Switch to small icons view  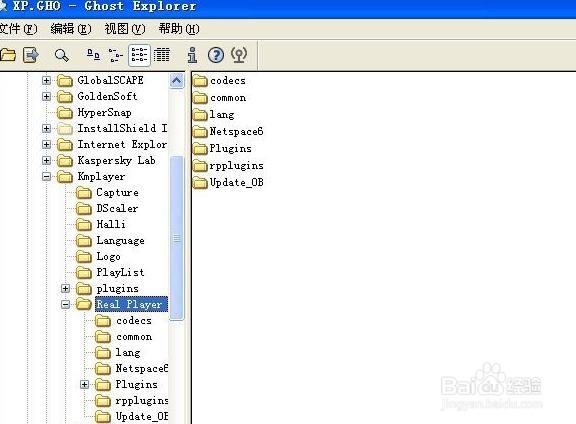click(115, 55)
